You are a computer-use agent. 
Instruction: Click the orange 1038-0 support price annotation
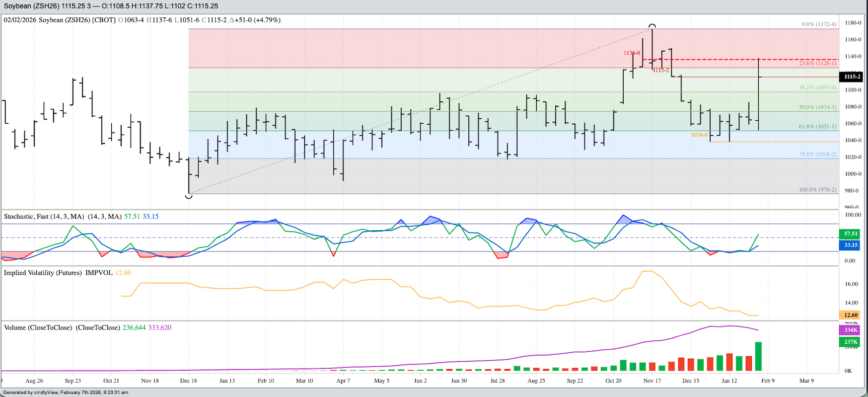(x=699, y=135)
